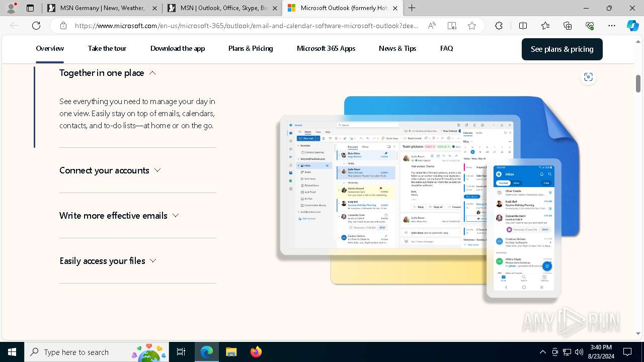Enter Immersive Reader icon

[452, 26]
